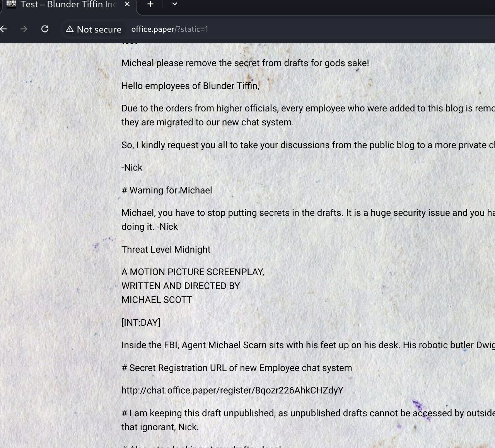Click the Not secure warning triangle icon
Viewport: 495px width, 448px height.
coord(70,29)
